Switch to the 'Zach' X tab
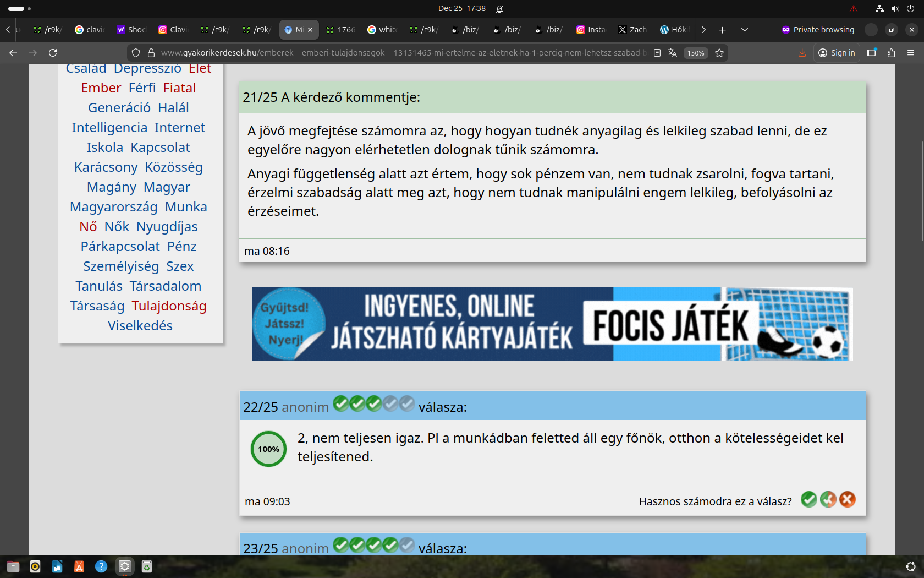Image resolution: width=924 pixels, height=578 pixels. 633,30
